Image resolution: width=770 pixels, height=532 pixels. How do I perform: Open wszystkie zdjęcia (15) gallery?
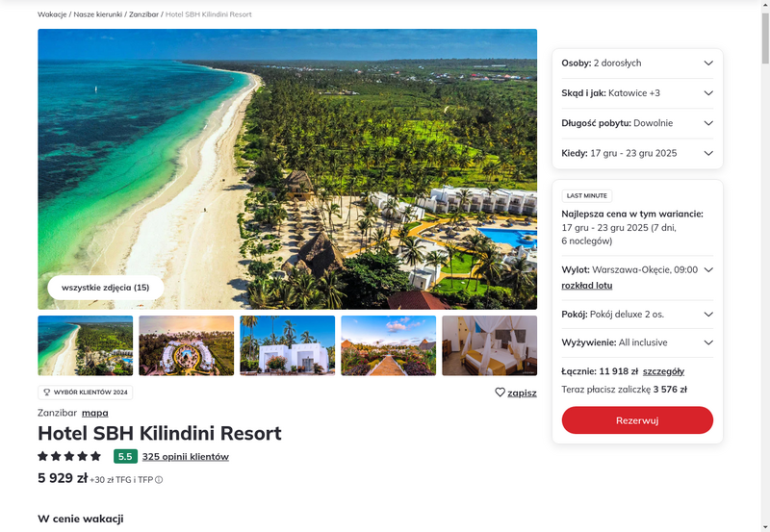coord(106,288)
